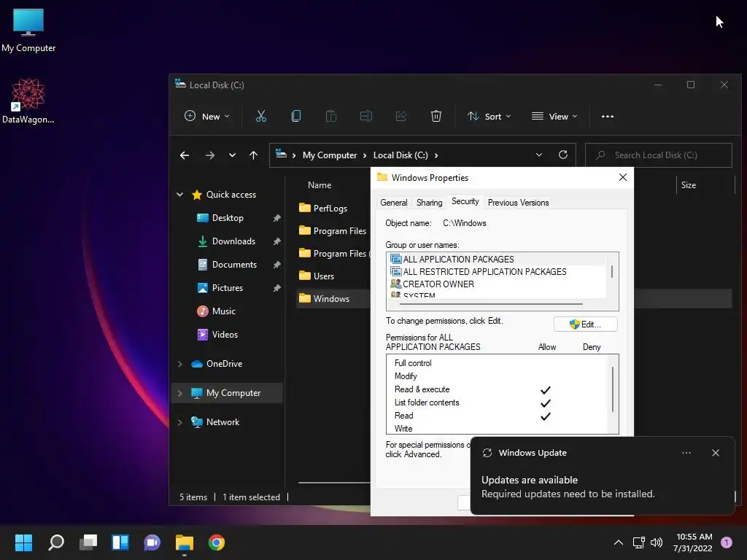
Task: Select the Security tab
Action: (465, 201)
